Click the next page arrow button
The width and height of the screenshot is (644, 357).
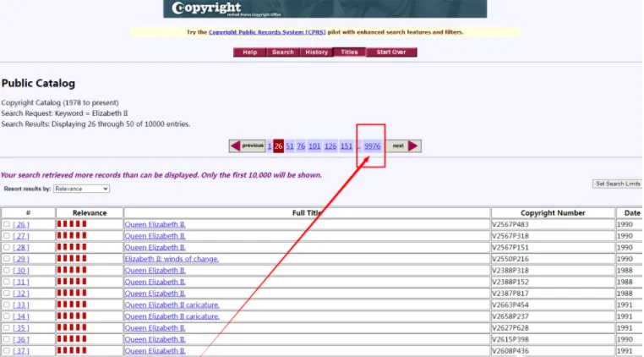404,146
